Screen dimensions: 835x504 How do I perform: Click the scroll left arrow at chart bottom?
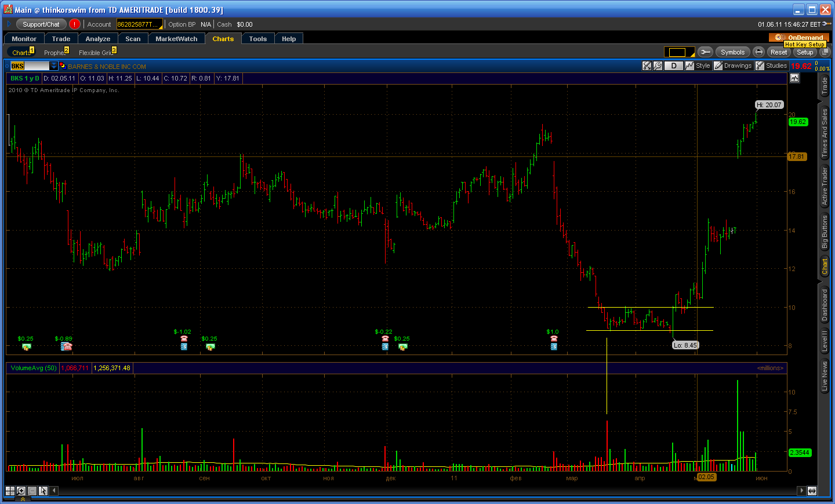(54, 491)
